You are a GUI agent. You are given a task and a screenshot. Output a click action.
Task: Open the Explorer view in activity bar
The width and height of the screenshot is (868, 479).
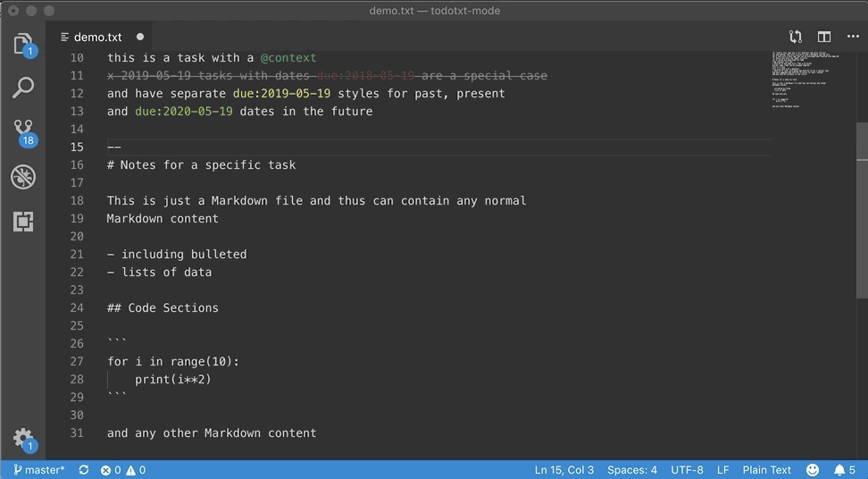coord(22,43)
